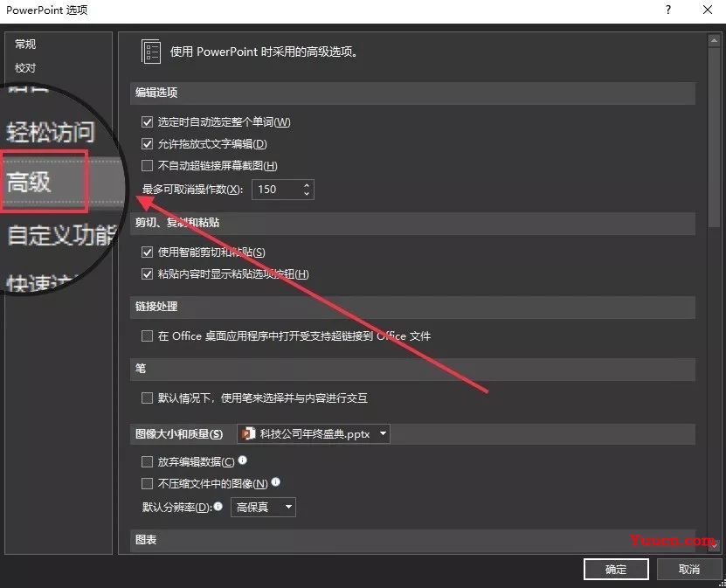Toggle 使用智能剪切和粘贴 checkbox

coord(147,252)
